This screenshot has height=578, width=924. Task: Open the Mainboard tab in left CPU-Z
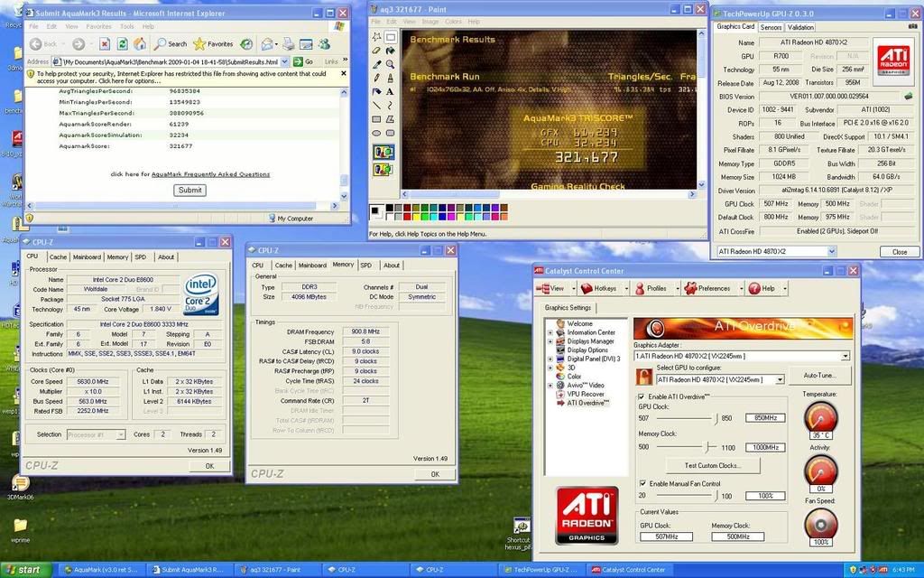[87, 257]
